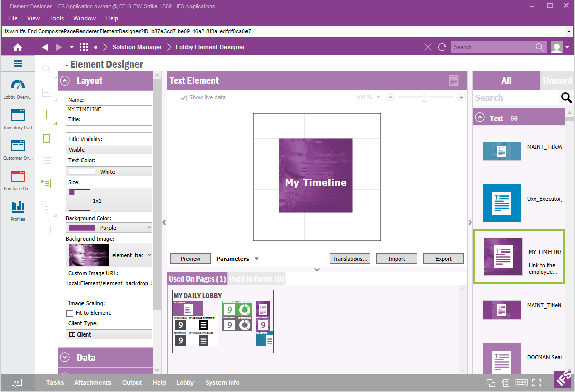Open the Background Color Purple dropdown
Viewport: 575px width, 392px height.
coord(109,228)
